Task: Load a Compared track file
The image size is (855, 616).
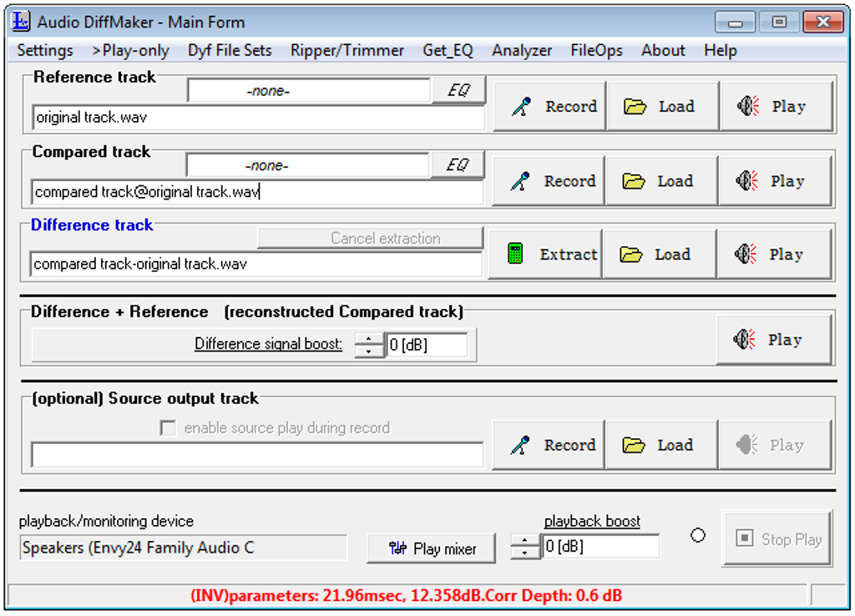Action: (x=661, y=181)
